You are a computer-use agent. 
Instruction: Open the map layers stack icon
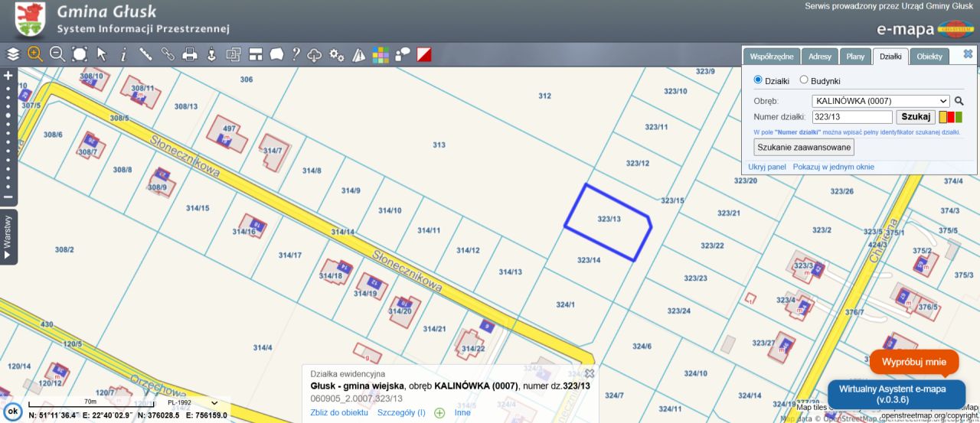tap(13, 54)
